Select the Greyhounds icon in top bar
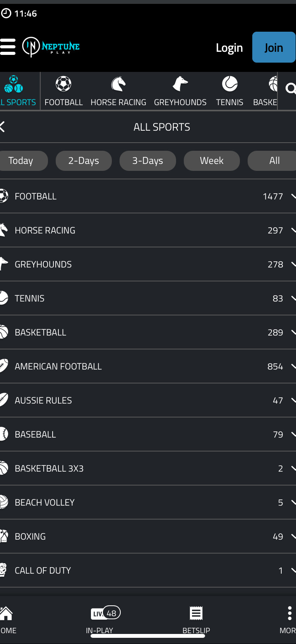 point(180,84)
